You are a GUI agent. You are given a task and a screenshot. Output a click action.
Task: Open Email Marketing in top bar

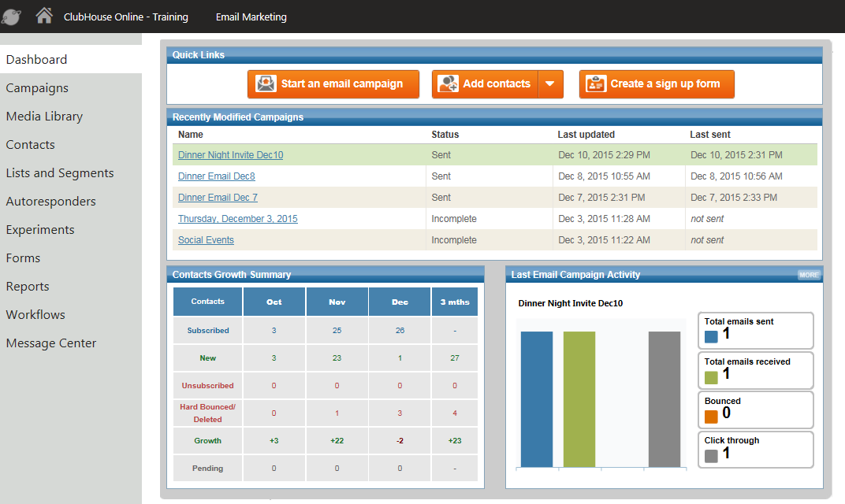251,17
